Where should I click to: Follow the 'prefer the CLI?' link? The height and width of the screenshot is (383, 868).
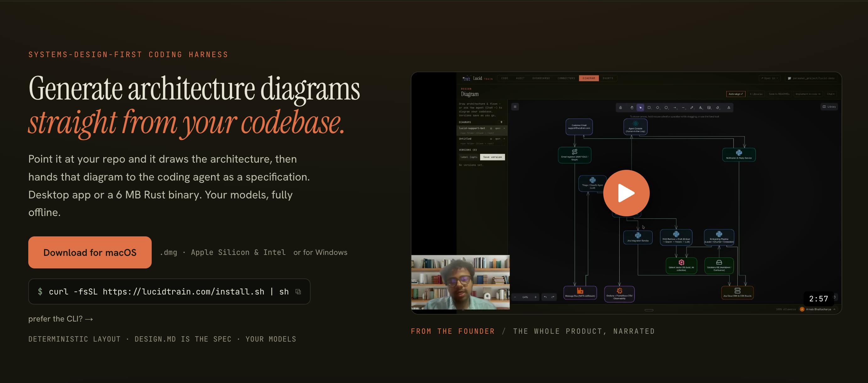[x=61, y=319]
